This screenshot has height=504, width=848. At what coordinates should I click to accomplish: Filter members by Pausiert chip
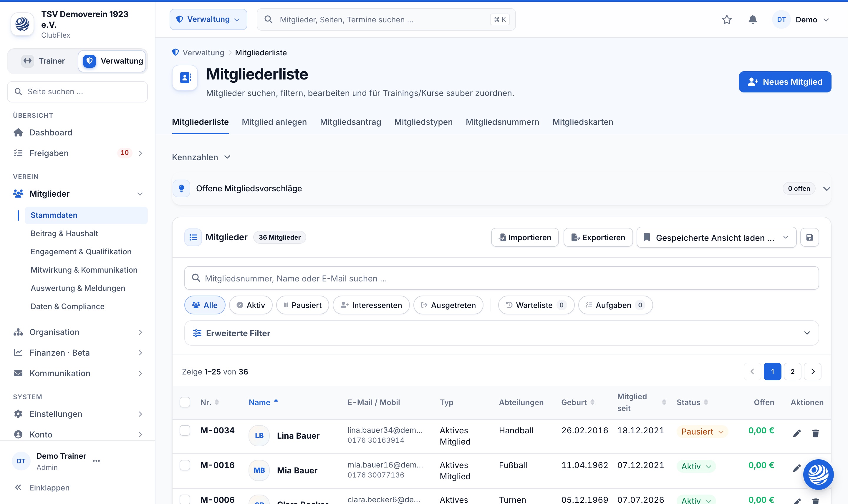pyautogui.click(x=303, y=305)
